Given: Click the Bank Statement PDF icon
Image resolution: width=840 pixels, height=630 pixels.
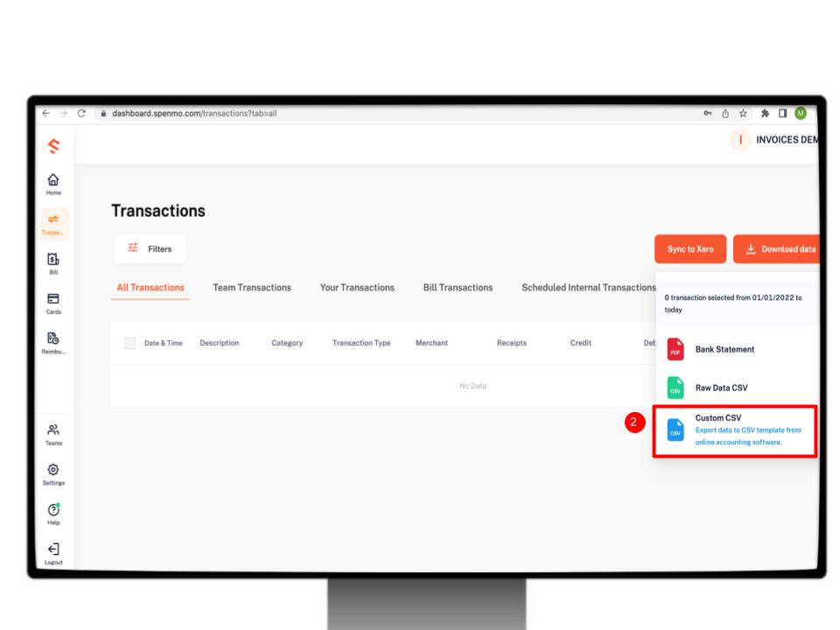Looking at the screenshot, I should tap(675, 349).
